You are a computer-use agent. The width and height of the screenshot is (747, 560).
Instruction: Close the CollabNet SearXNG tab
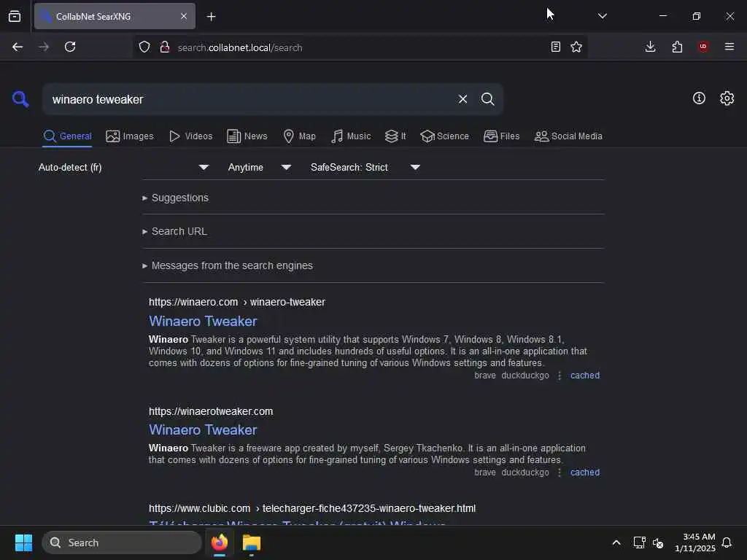pos(184,16)
